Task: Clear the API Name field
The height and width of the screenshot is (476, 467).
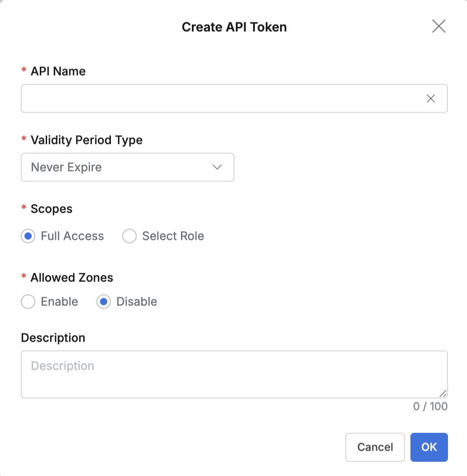Action: pyautogui.click(x=430, y=98)
